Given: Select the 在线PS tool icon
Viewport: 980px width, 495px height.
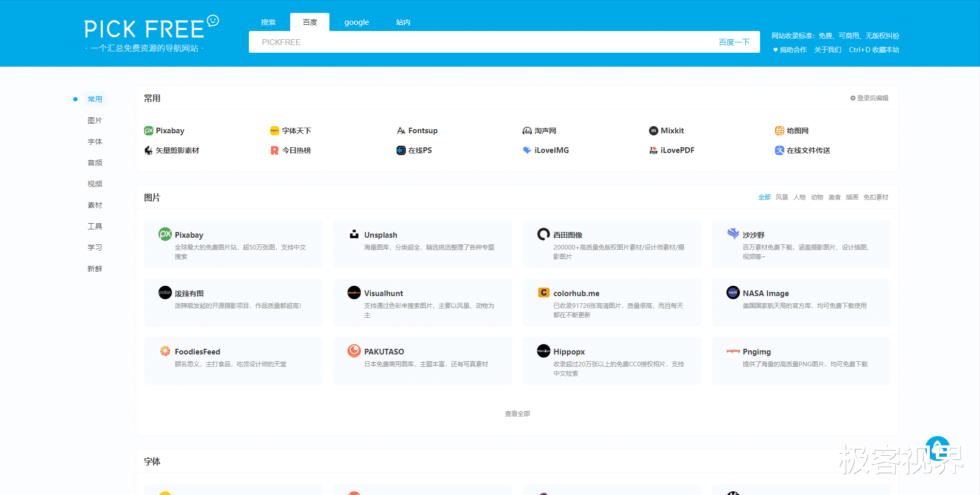Looking at the screenshot, I should pyautogui.click(x=401, y=150).
